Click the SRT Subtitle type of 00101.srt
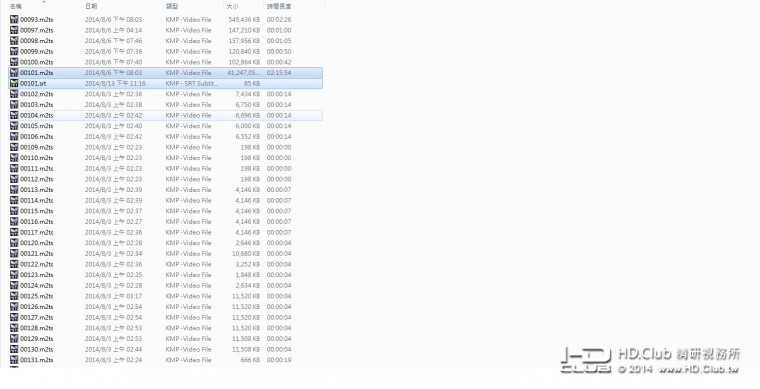This screenshot has width=760, height=389. [192, 84]
